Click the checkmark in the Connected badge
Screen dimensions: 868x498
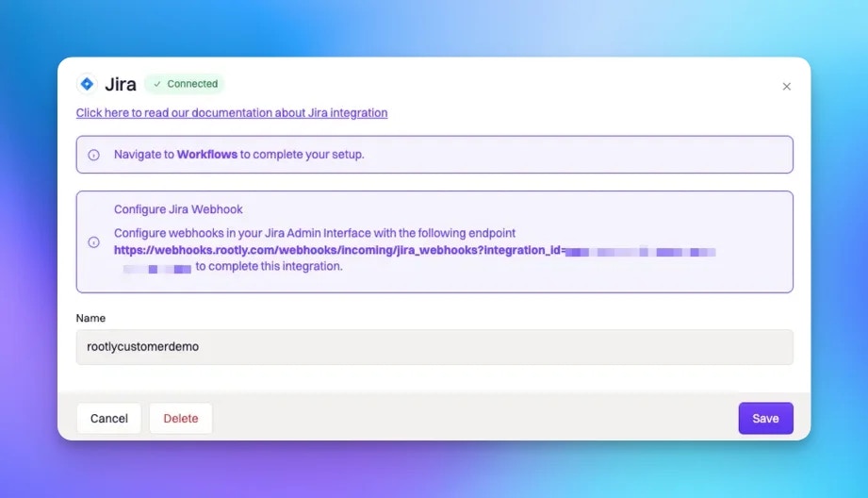click(157, 84)
